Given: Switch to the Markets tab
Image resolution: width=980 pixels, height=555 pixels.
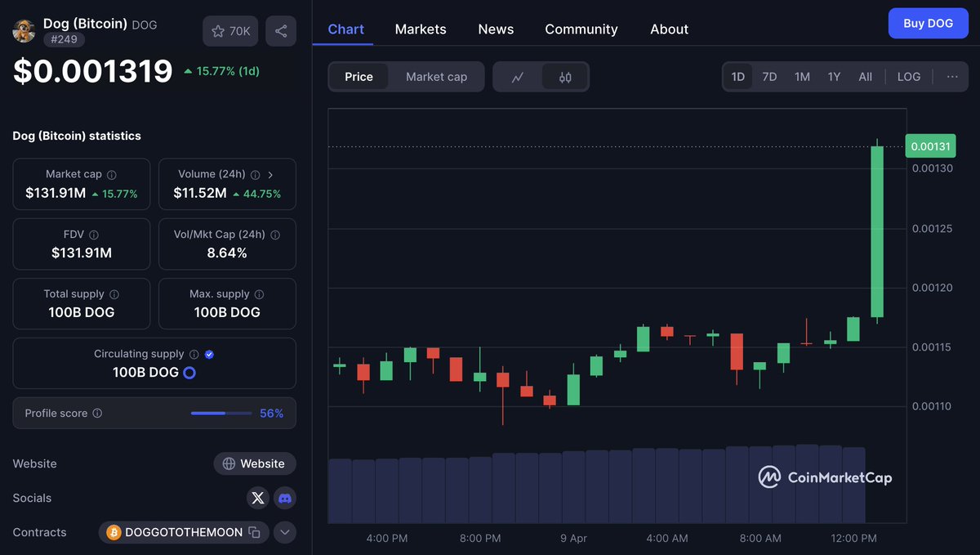Looking at the screenshot, I should pos(421,28).
